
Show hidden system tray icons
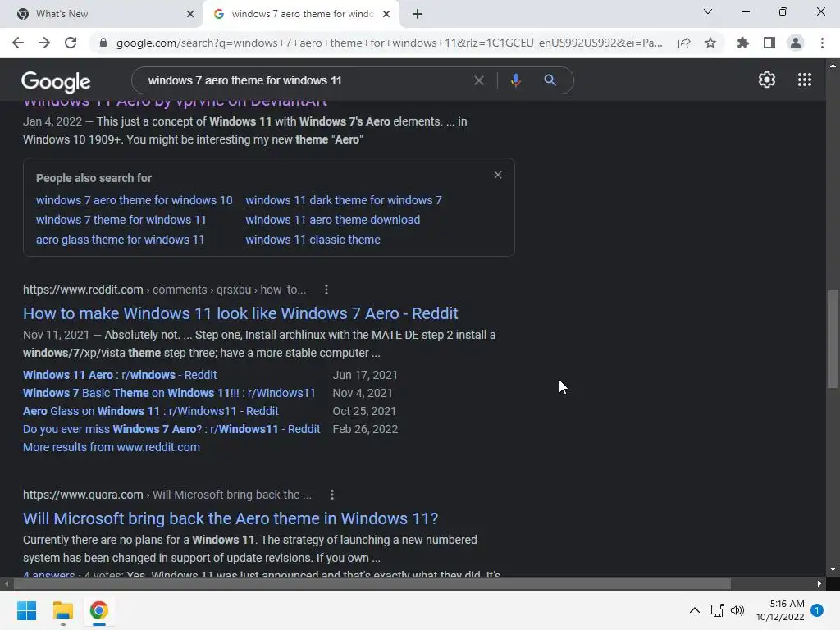click(x=694, y=610)
